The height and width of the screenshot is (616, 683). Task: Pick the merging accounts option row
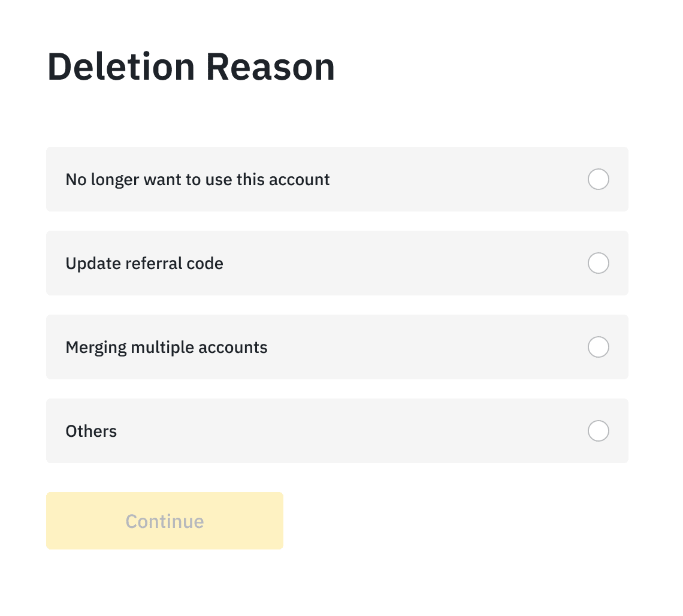tap(337, 347)
